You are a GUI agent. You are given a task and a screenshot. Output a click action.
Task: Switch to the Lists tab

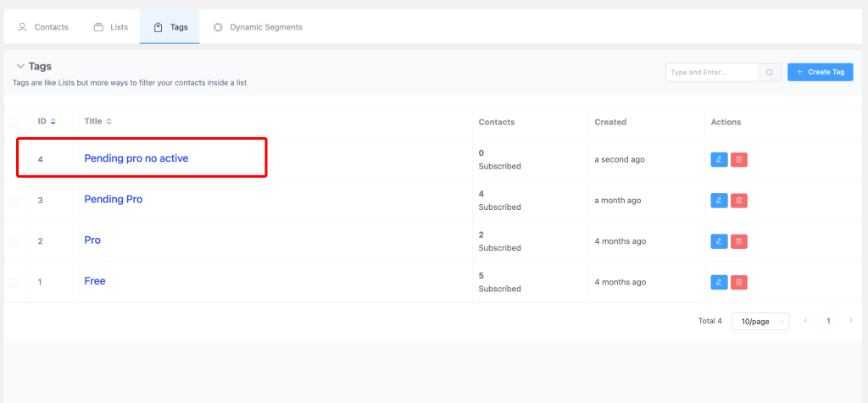pyautogui.click(x=111, y=27)
